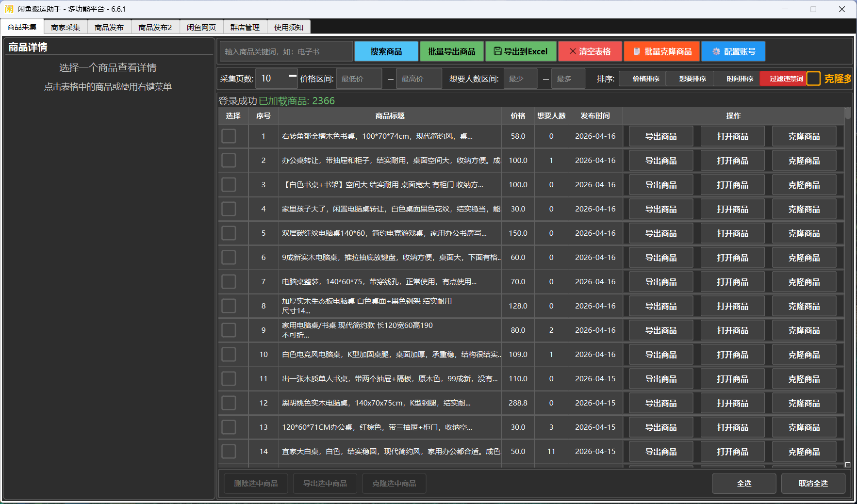Click 取消全选 button
The image size is (857, 504).
click(x=813, y=484)
